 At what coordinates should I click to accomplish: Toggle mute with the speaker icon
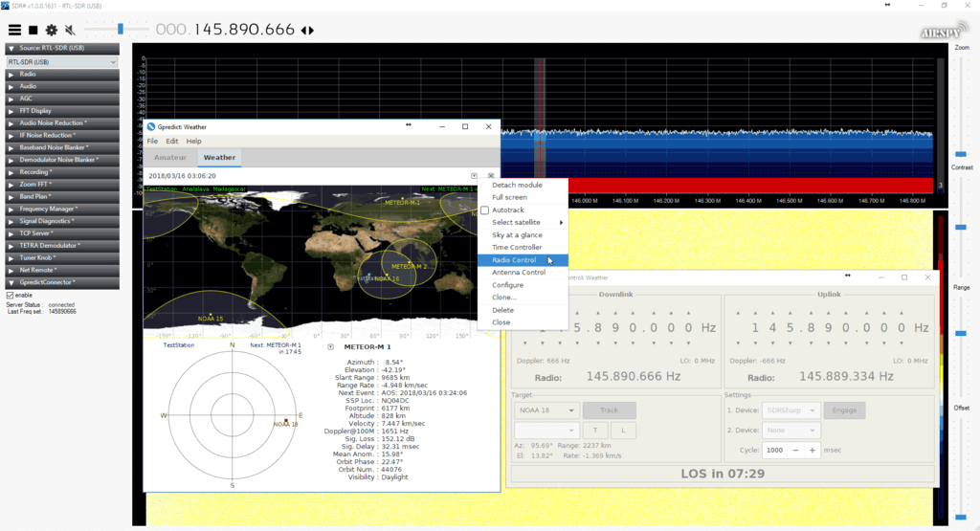click(70, 30)
